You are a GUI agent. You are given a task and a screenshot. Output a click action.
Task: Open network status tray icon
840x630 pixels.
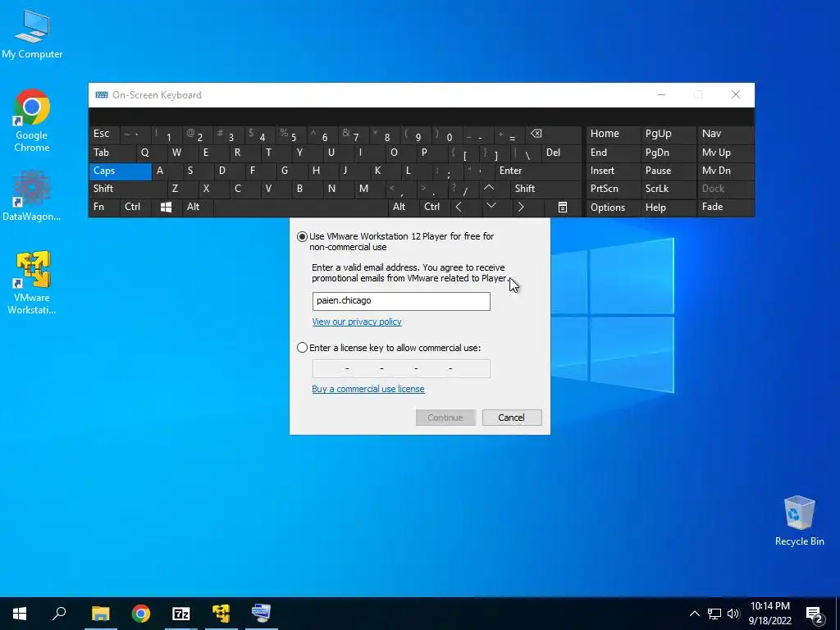pos(714,614)
